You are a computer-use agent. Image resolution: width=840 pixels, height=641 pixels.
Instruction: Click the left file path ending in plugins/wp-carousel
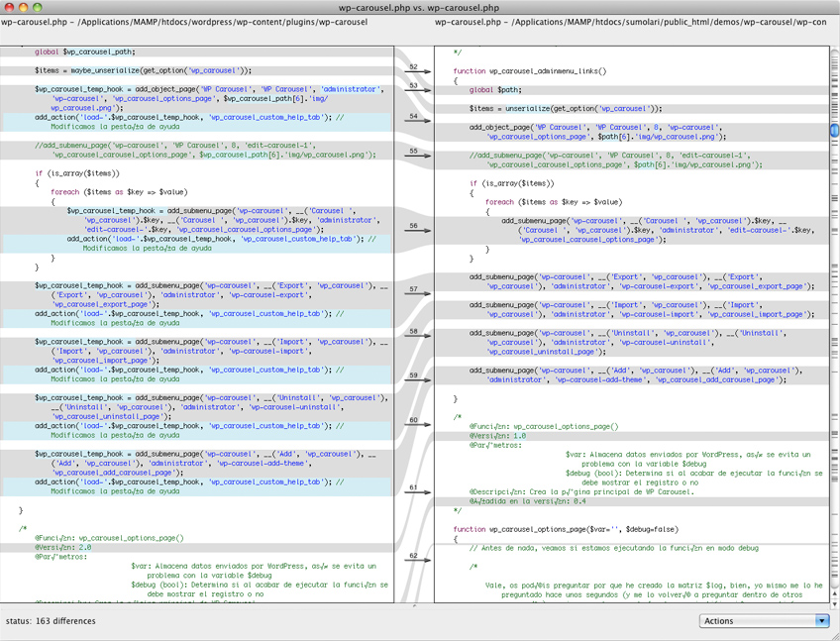point(184,22)
